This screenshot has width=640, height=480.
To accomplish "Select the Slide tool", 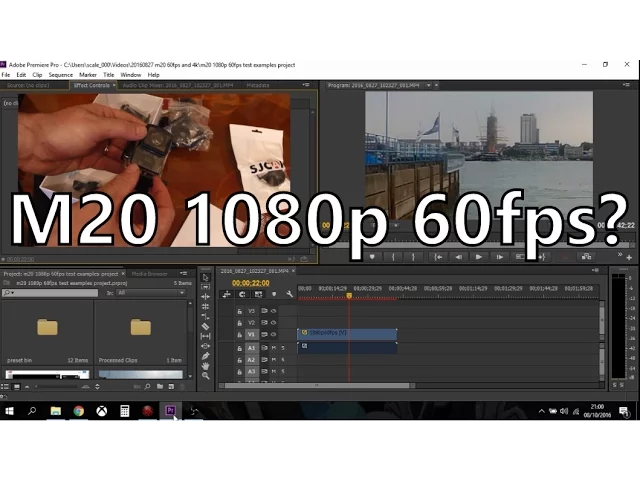I will coord(205,346).
